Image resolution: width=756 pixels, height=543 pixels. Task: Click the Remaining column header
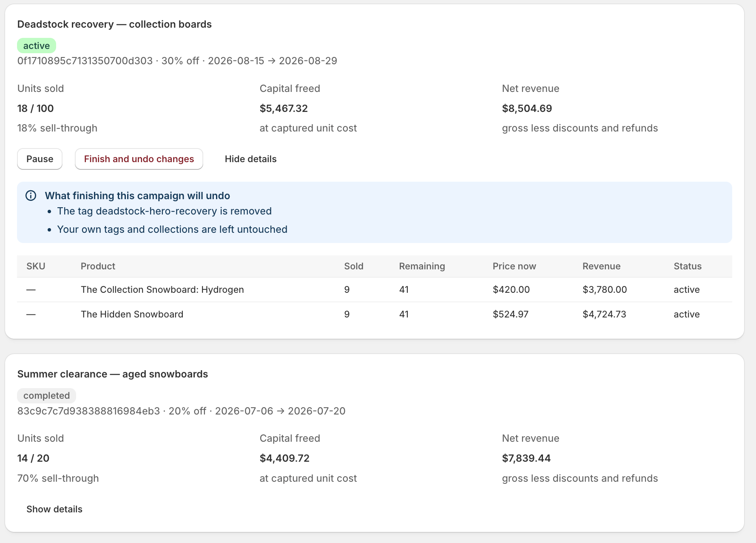point(422,266)
